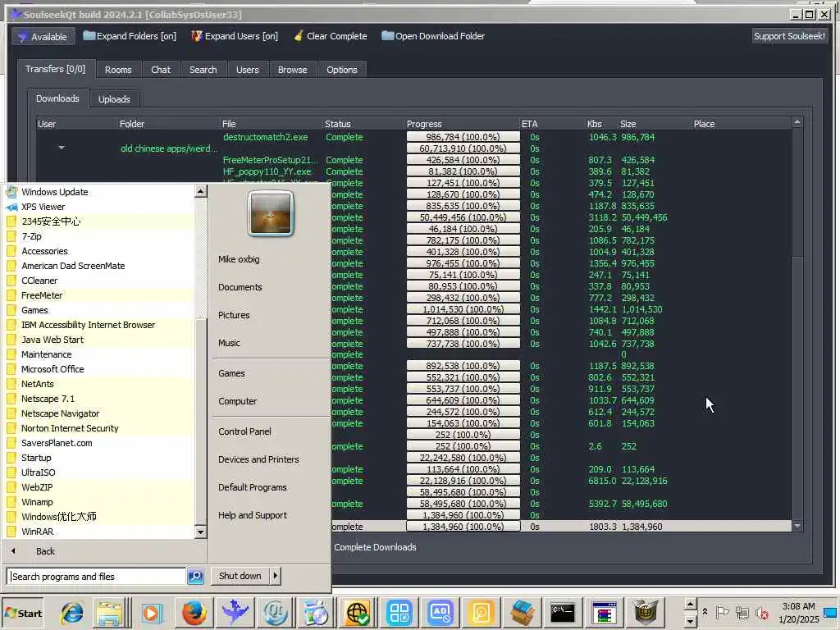Expand the 7-Zip program folder
Viewport: 840px width, 630px height.
coord(31,236)
